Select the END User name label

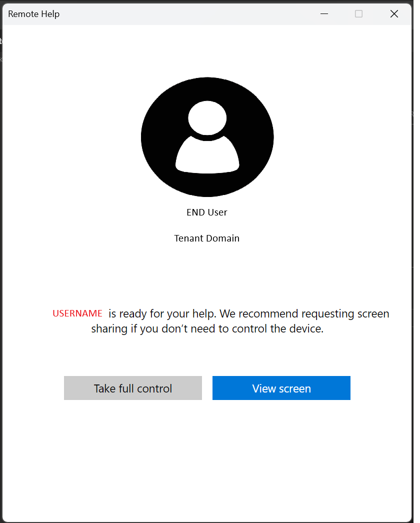[206, 212]
